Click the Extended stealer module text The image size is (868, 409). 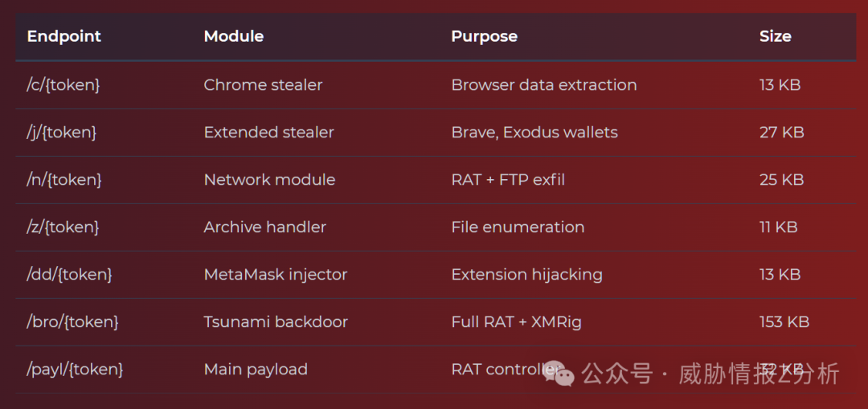(268, 132)
